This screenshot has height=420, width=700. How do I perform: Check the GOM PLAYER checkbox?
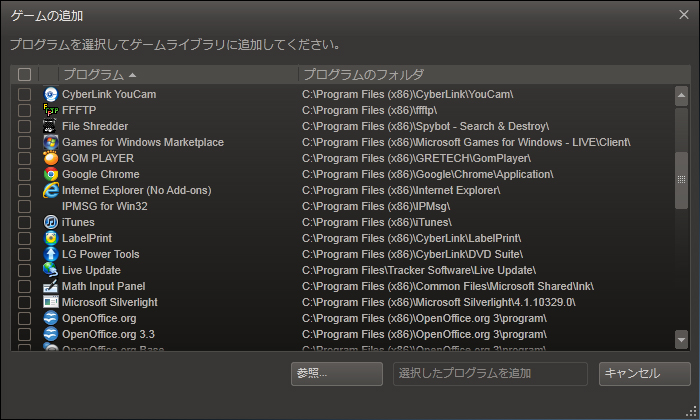point(25,158)
